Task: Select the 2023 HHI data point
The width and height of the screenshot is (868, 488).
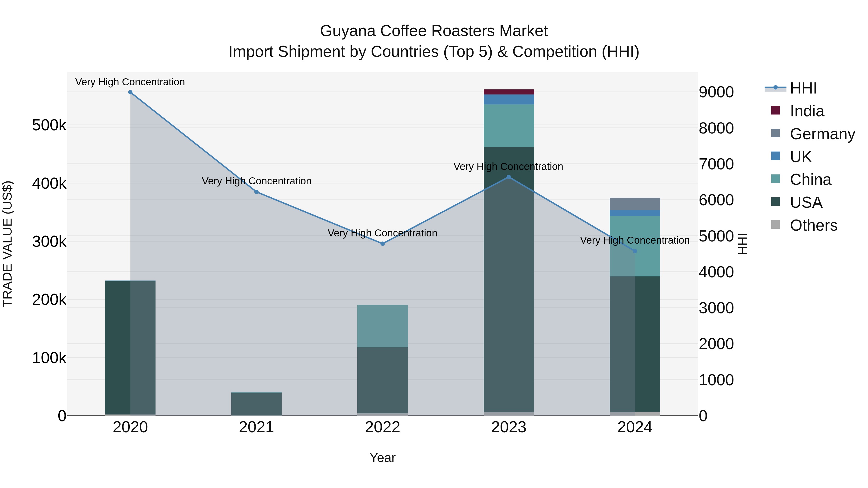Action: pos(509,177)
